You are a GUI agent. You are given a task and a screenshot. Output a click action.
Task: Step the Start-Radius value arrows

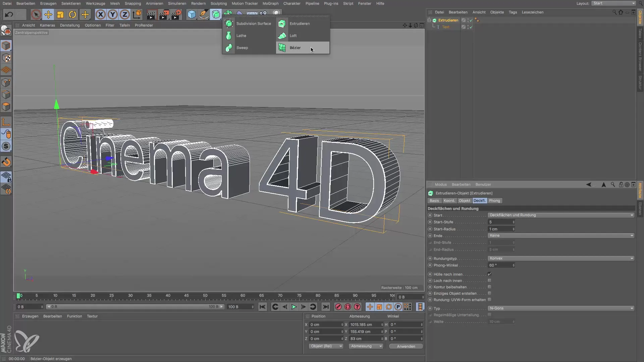514,229
